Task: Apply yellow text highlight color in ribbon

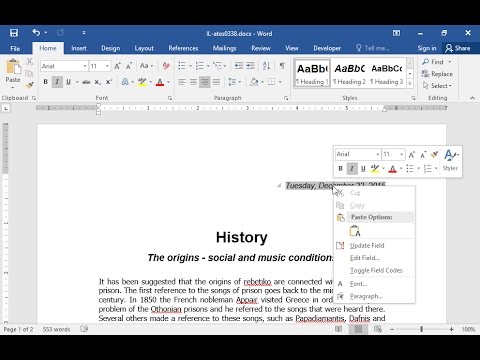Action: point(142,82)
